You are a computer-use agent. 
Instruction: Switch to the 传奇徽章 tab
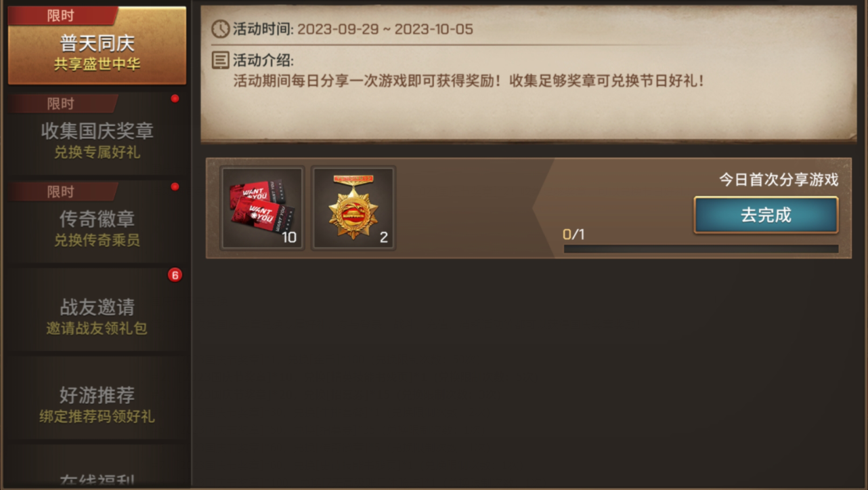tap(97, 222)
